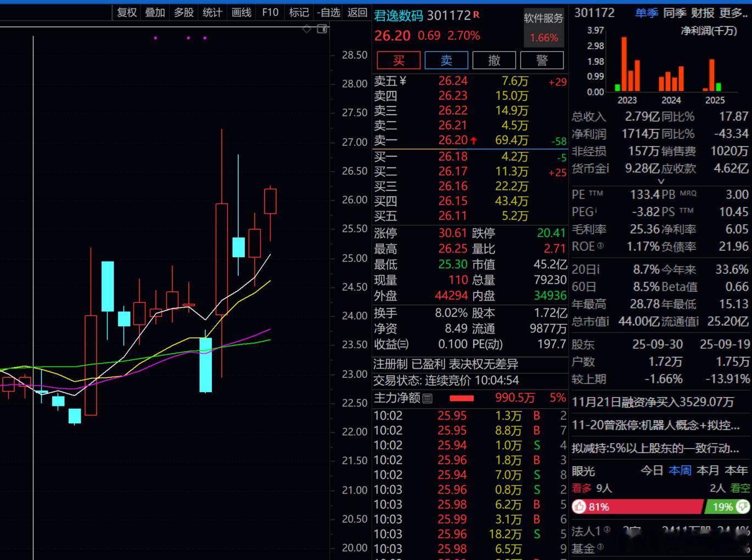The width and height of the screenshot is (752, 560).
Task: Open the 11-20曾涨停 news line
Action: point(655,425)
